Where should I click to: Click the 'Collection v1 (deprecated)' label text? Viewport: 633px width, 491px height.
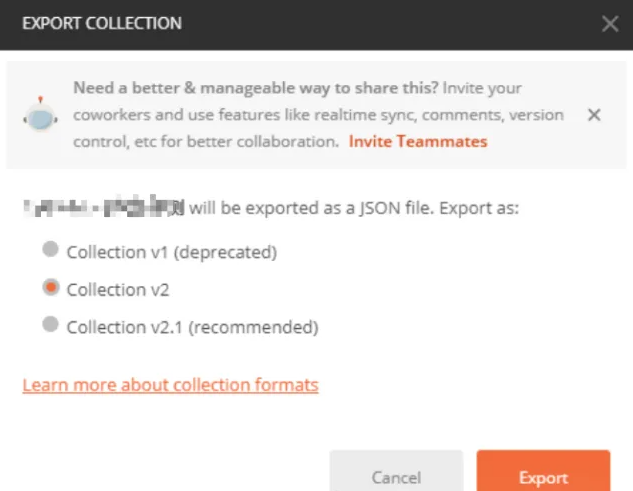point(172,252)
